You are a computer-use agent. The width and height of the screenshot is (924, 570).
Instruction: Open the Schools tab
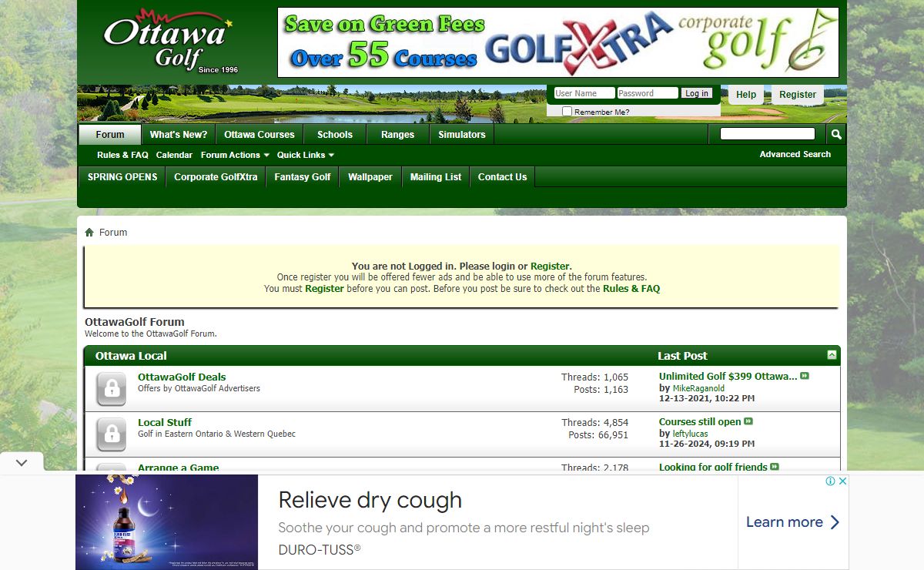coord(335,134)
